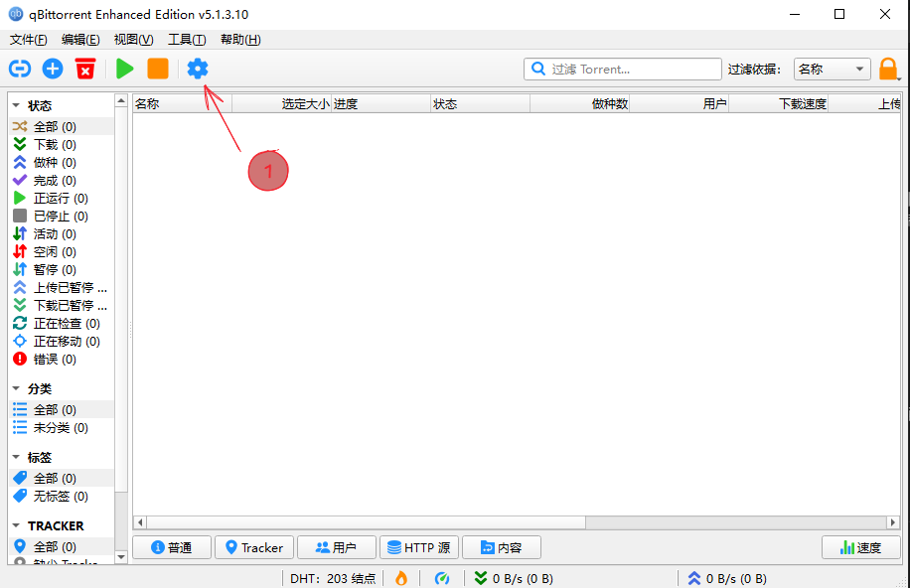This screenshot has height=588, width=910.
Task: Switch to the Tracker tab
Action: click(x=254, y=547)
